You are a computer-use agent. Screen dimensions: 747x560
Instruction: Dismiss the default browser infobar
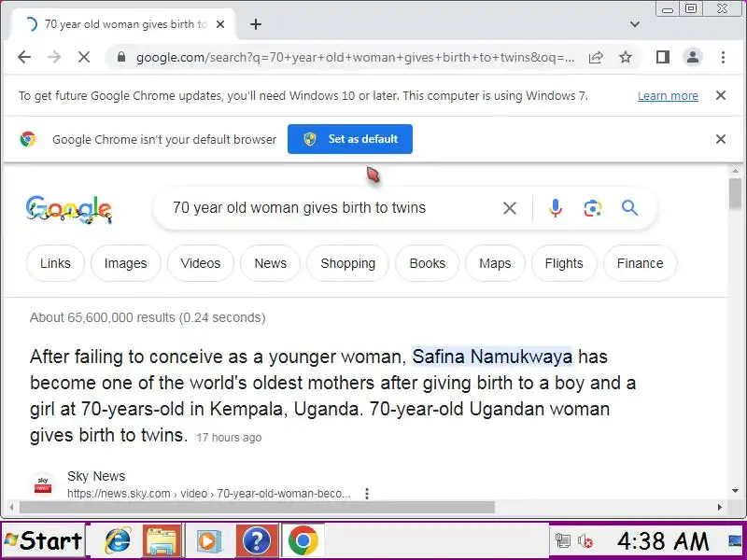click(x=721, y=139)
